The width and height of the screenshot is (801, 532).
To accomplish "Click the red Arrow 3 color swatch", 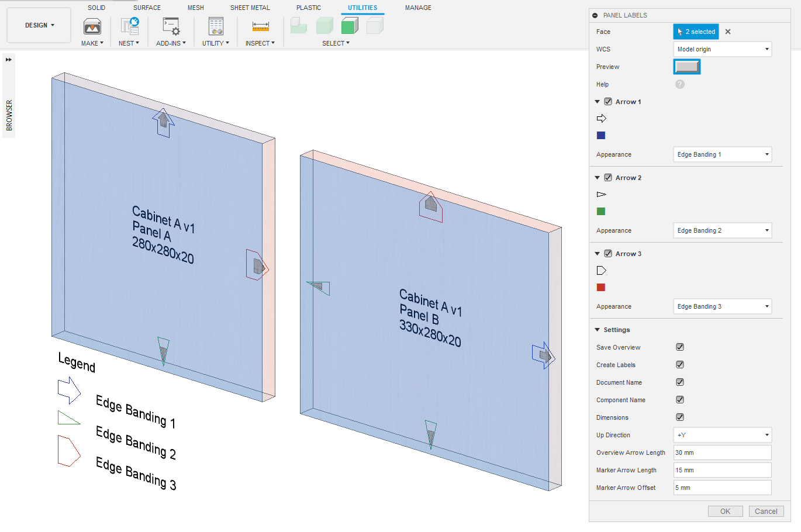I will 601,288.
